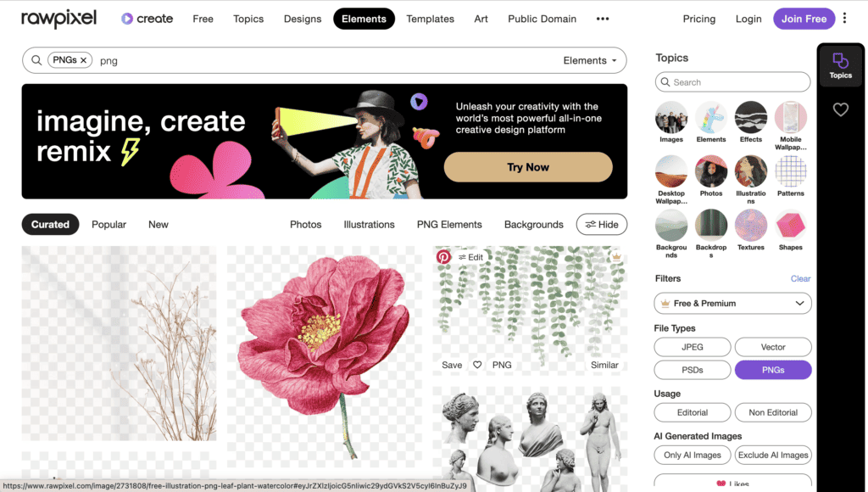Image resolution: width=868 pixels, height=492 pixels.
Task: Open the dried branch plant thumbnail
Action: tap(119, 344)
